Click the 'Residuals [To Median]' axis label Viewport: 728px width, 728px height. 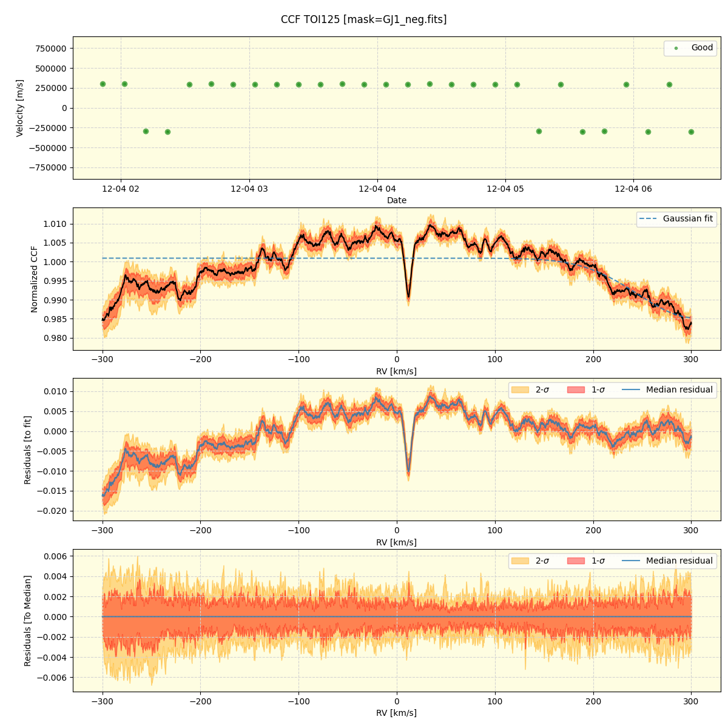[27, 621]
